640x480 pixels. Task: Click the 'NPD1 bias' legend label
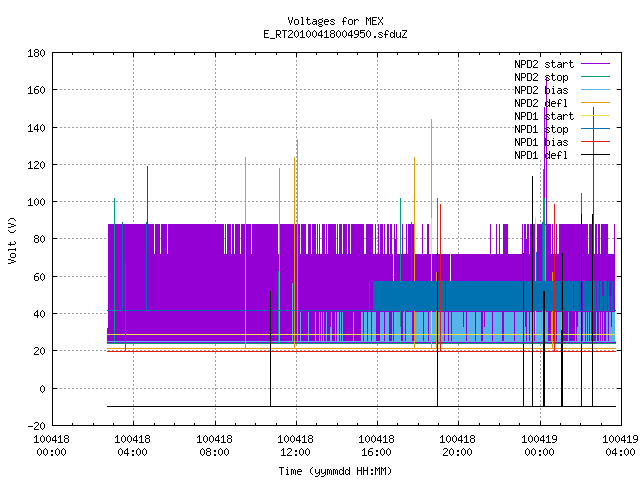(541, 142)
